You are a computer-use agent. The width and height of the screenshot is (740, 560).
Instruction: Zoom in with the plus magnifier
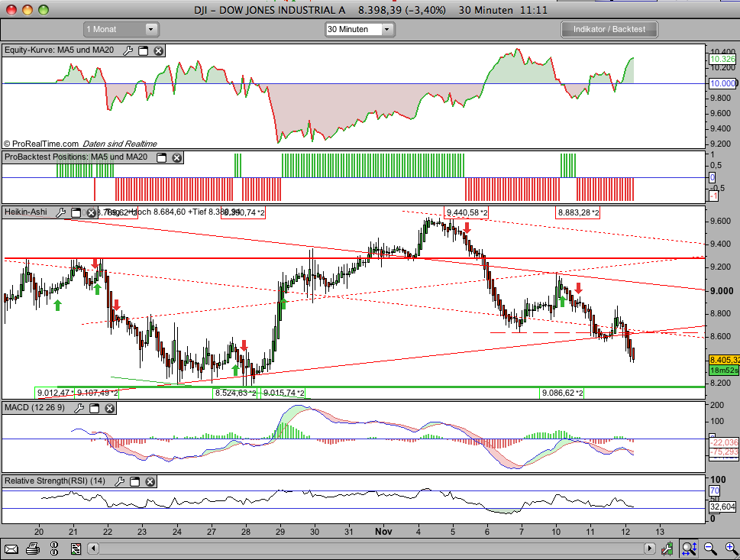tap(731, 549)
